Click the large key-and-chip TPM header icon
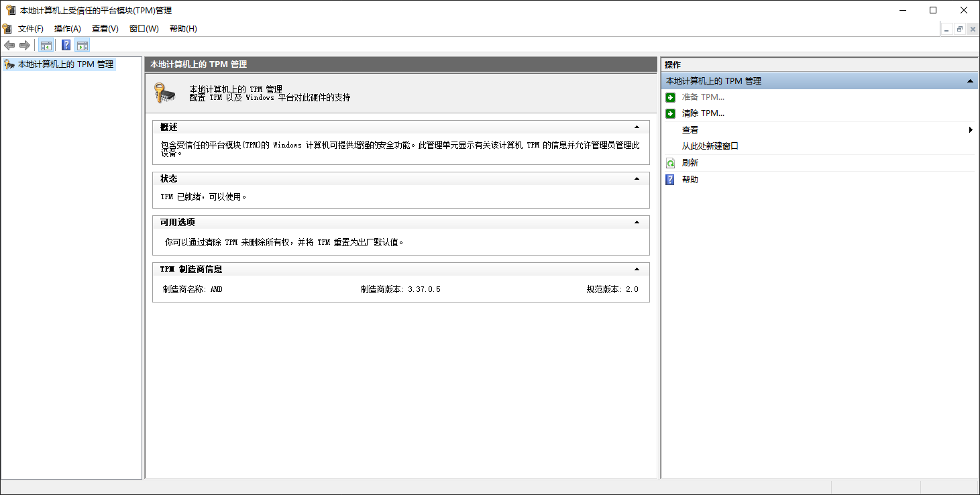The image size is (980, 495). point(164,93)
